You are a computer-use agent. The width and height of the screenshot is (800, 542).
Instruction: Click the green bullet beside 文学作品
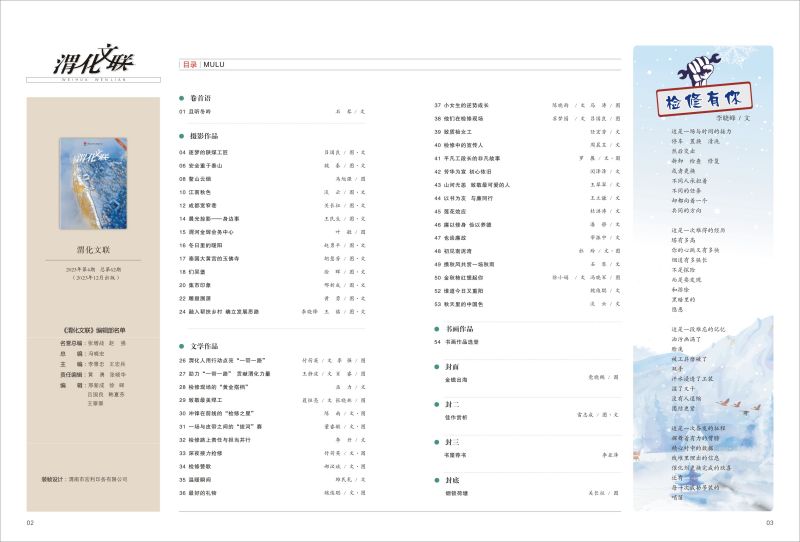click(x=182, y=345)
